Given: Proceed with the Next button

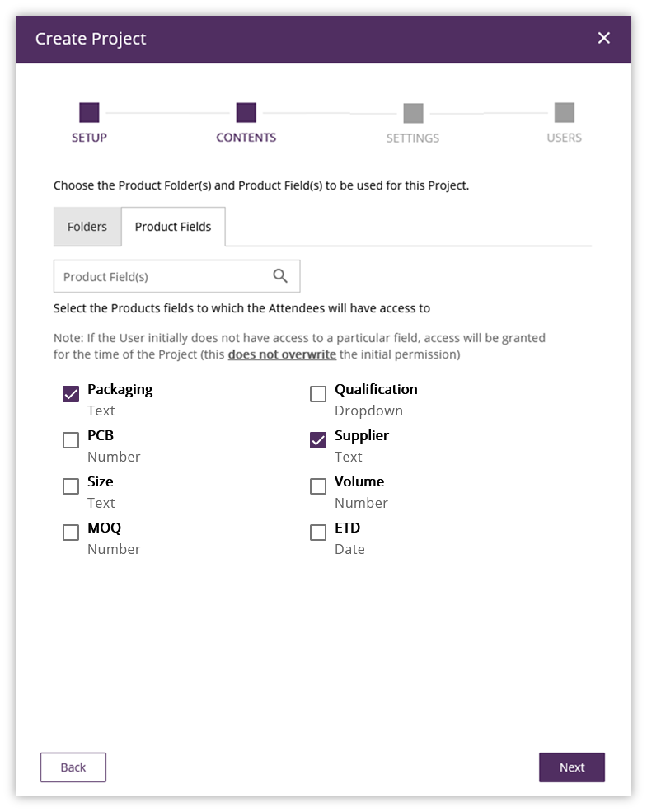Looking at the screenshot, I should (572, 767).
